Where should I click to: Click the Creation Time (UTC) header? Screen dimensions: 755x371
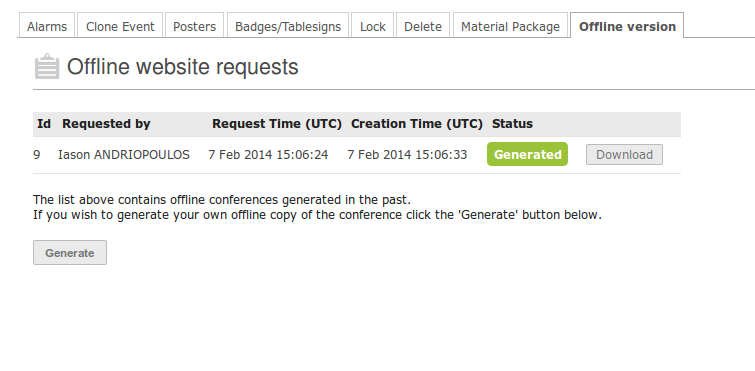[417, 124]
